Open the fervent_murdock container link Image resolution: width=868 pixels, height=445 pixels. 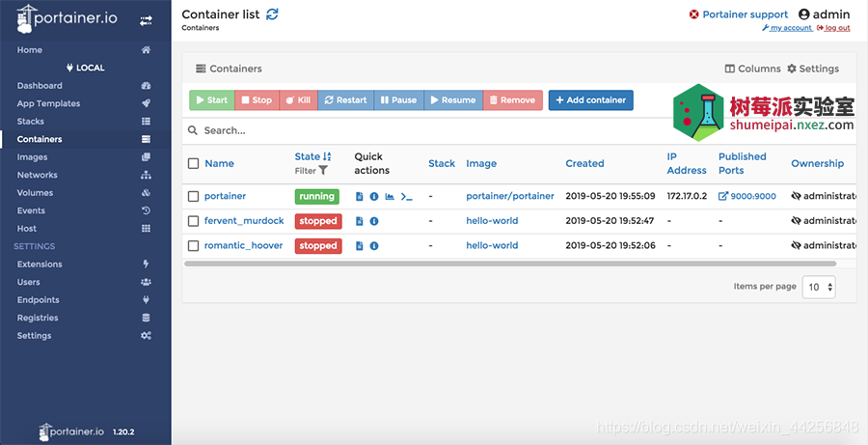(244, 220)
